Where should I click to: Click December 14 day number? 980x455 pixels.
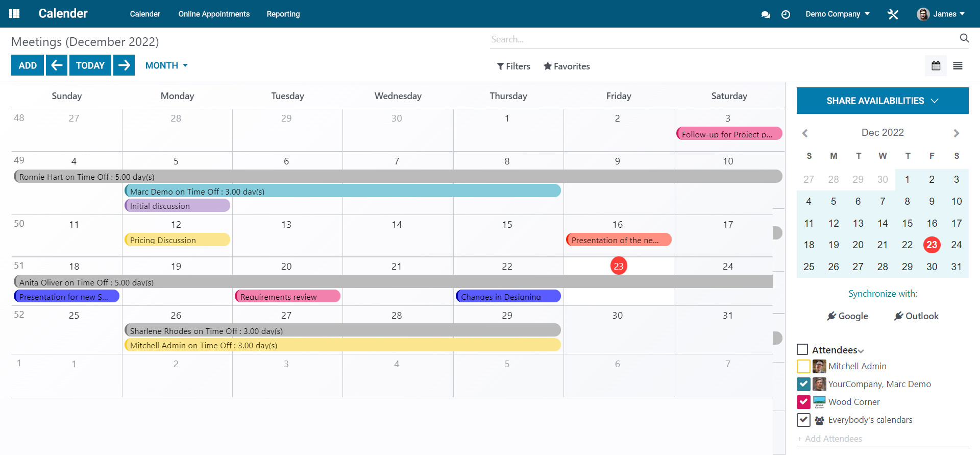click(x=397, y=224)
